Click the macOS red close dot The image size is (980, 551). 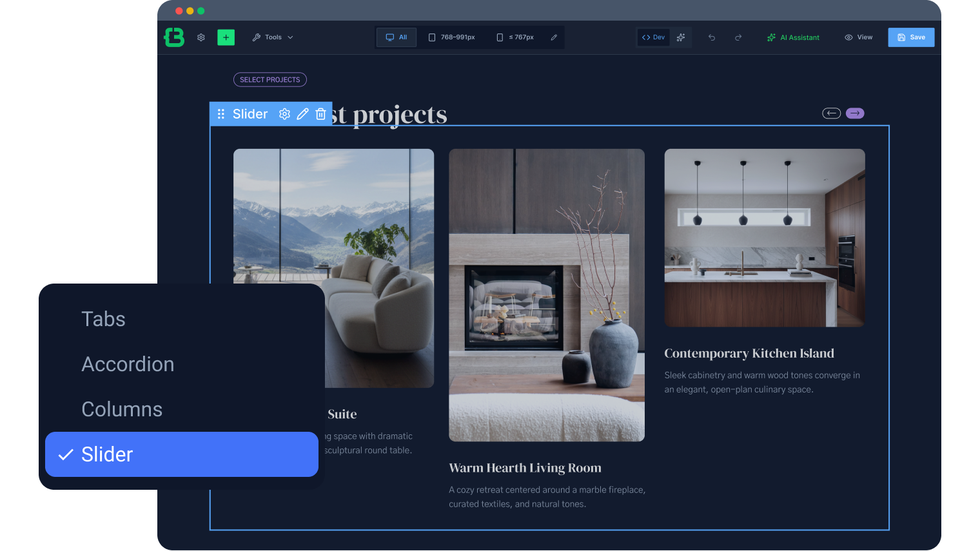click(x=179, y=11)
